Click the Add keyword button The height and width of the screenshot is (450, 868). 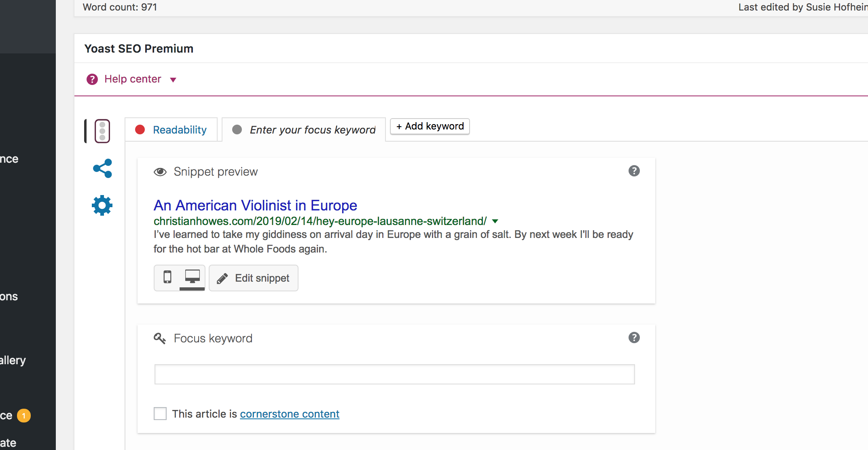(x=430, y=126)
